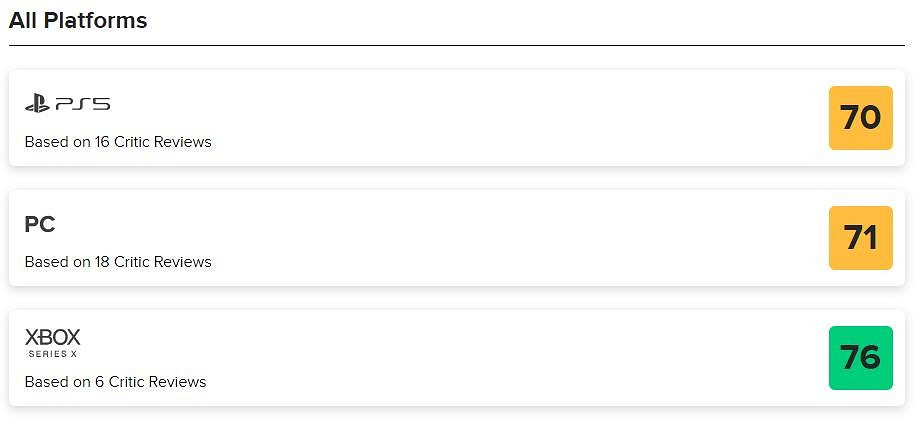Click the number 16 in PS5 review count
Screen dimensions: 916x425
click(x=102, y=142)
